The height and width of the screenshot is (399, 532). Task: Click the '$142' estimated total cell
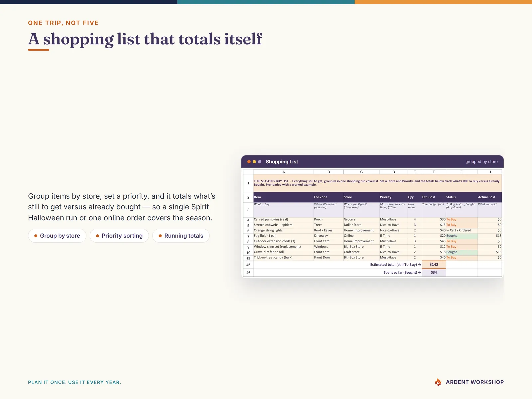434,265
